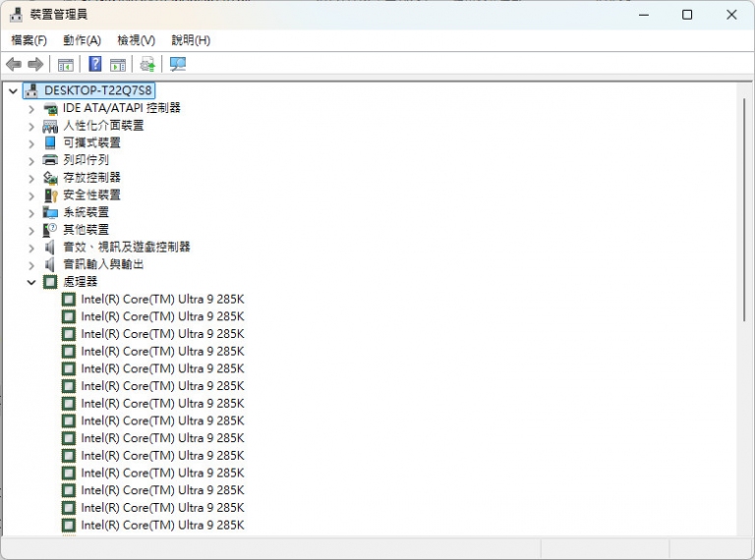Click the Device Manager title bar icon
Screen dimensions: 755x560
point(16,15)
